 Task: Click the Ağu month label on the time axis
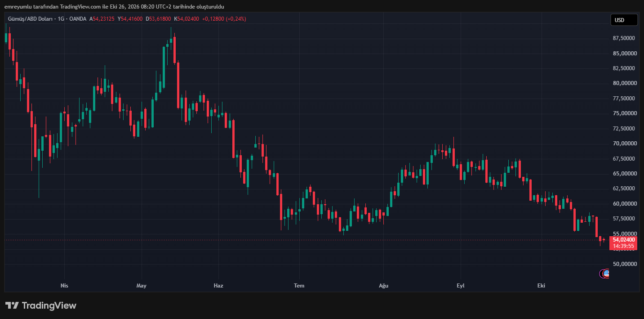pos(383,286)
